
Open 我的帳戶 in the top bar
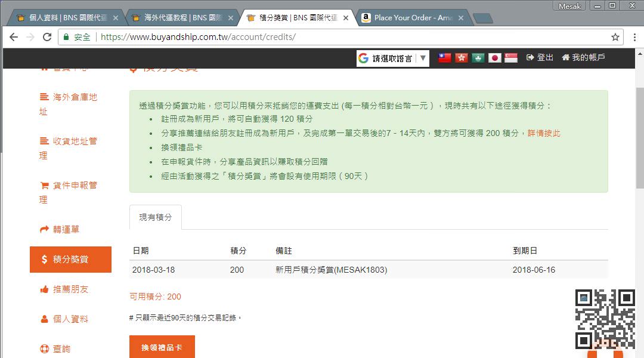583,58
